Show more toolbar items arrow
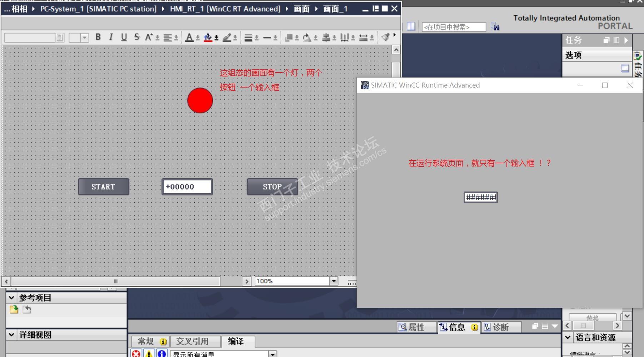This screenshot has height=357, width=644. point(395,35)
